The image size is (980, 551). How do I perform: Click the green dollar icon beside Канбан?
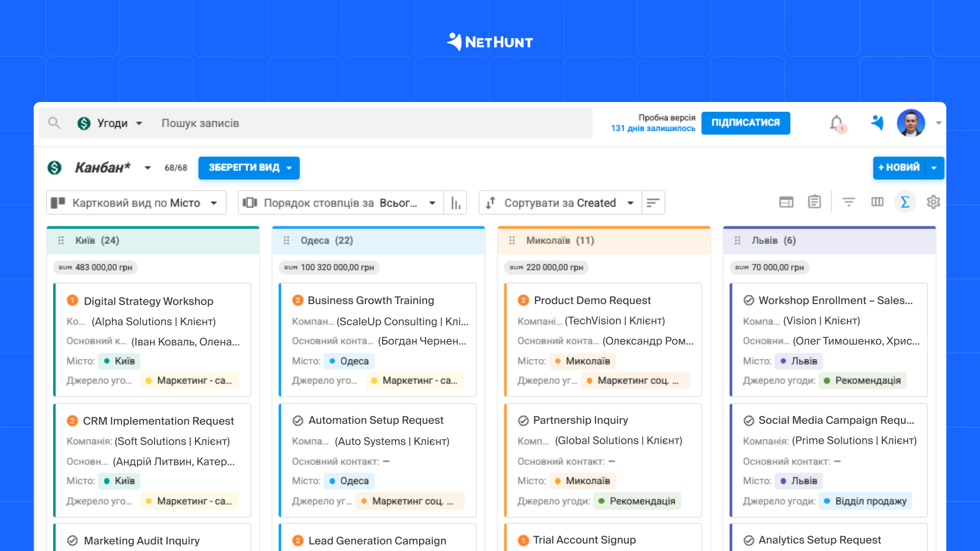click(55, 167)
